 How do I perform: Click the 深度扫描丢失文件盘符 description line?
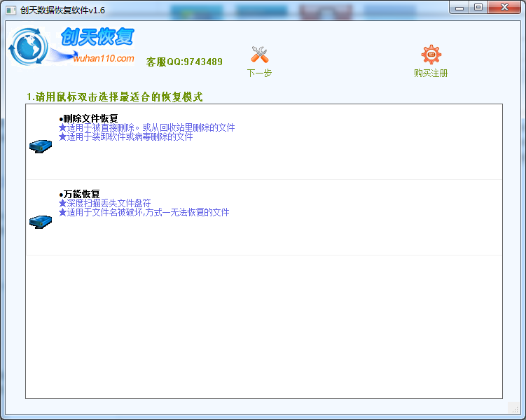(105, 203)
